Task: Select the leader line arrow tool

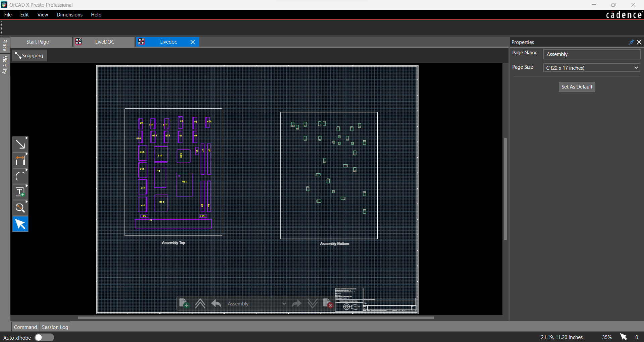Action: [20, 145]
